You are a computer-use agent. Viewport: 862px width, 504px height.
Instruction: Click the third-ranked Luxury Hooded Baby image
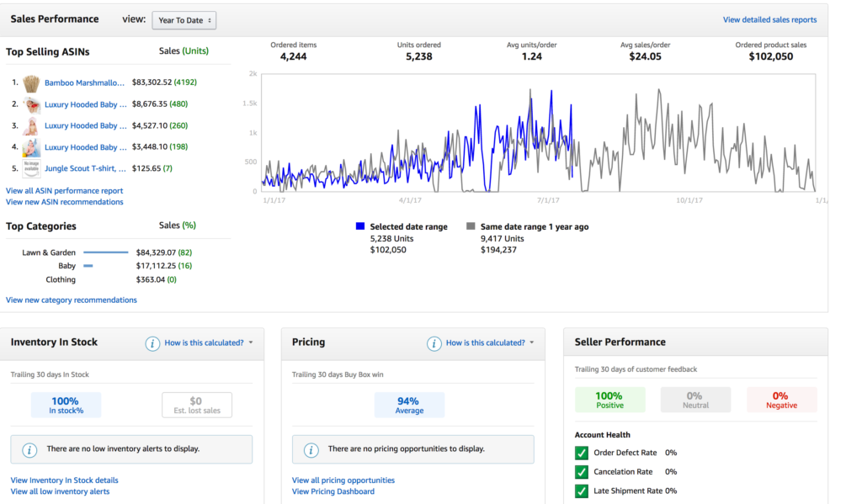(31, 126)
